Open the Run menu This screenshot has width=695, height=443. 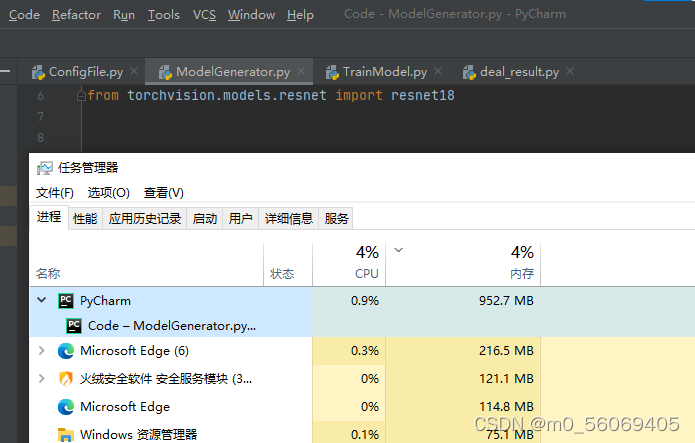[124, 15]
